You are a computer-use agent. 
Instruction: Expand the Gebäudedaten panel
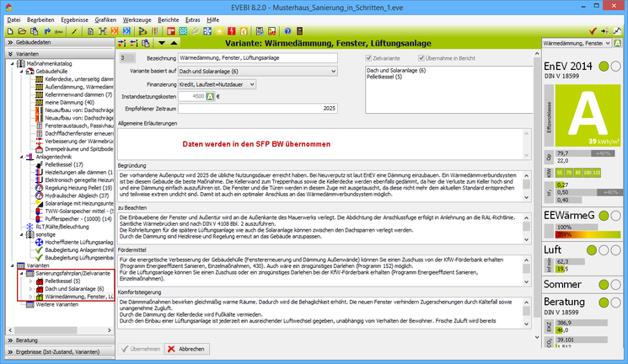pyautogui.click(x=60, y=42)
